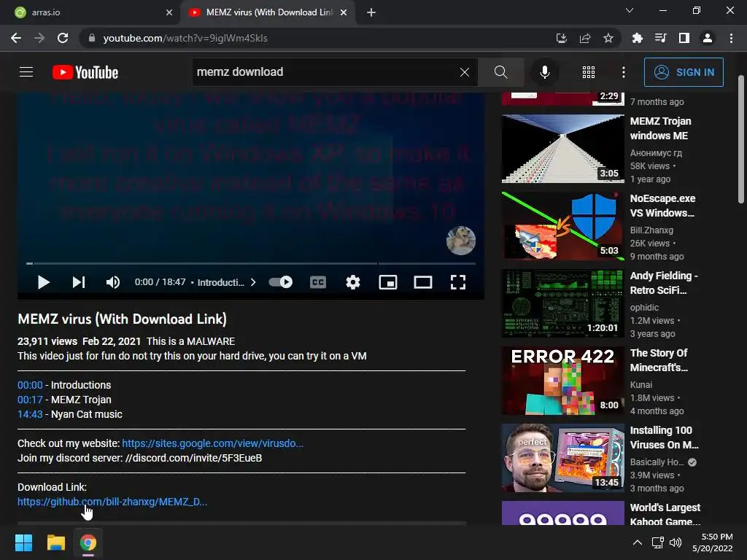Open the YouTube guide hamburger menu

pos(26,72)
